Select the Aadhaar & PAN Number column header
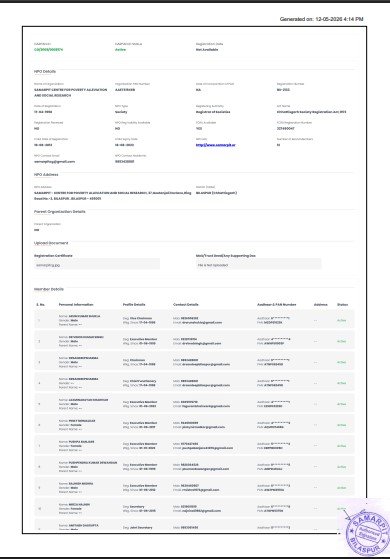390x559 pixels. coord(276,305)
